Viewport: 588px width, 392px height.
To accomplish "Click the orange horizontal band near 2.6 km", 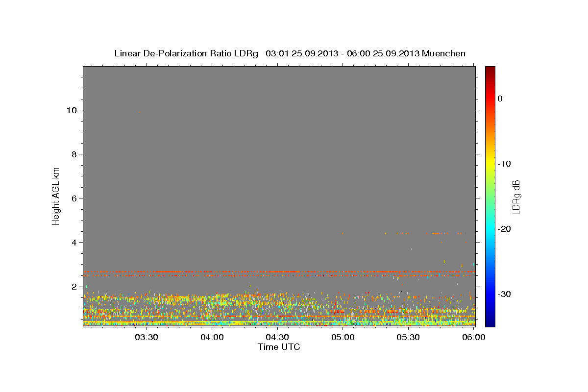I will point(279,271).
